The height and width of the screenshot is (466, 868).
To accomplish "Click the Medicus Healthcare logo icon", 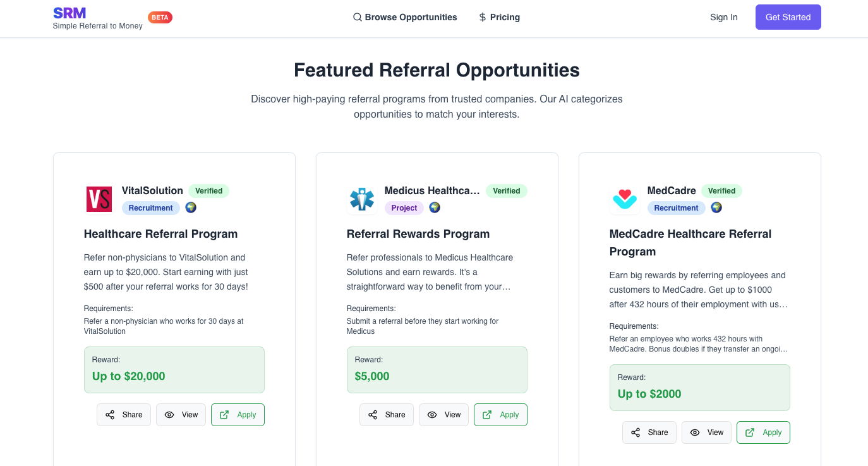I will coord(362,199).
